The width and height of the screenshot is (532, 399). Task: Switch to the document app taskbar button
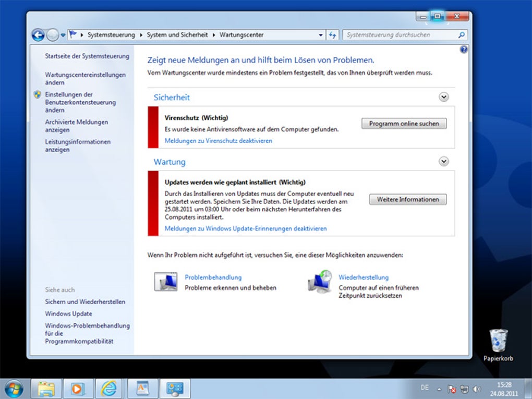[x=142, y=389]
